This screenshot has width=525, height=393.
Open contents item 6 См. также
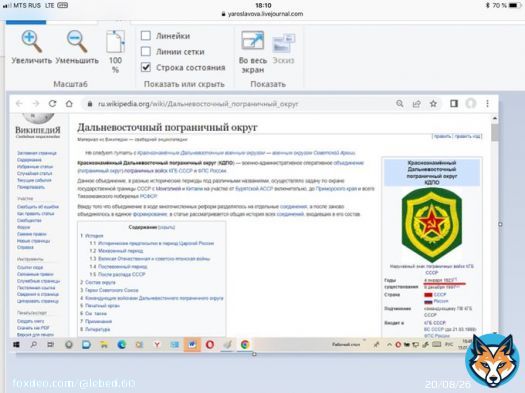coord(93,314)
